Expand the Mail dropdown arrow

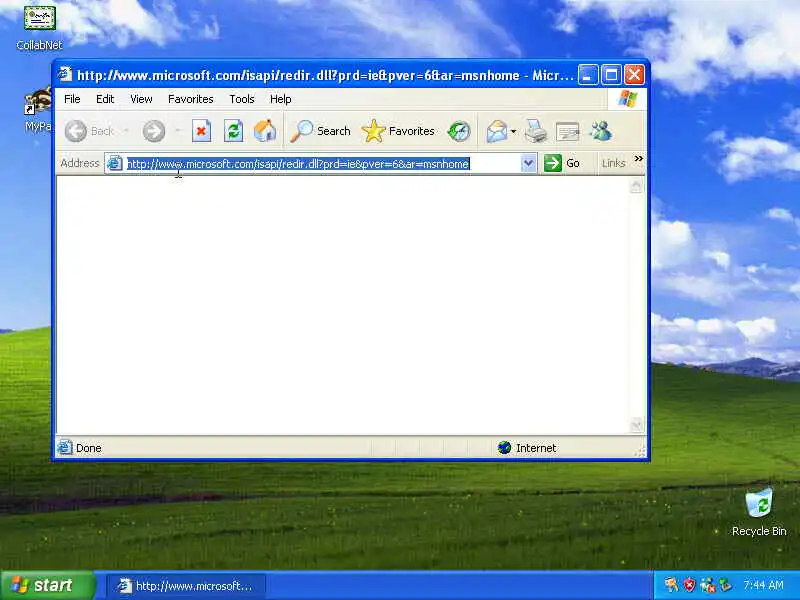(513, 132)
